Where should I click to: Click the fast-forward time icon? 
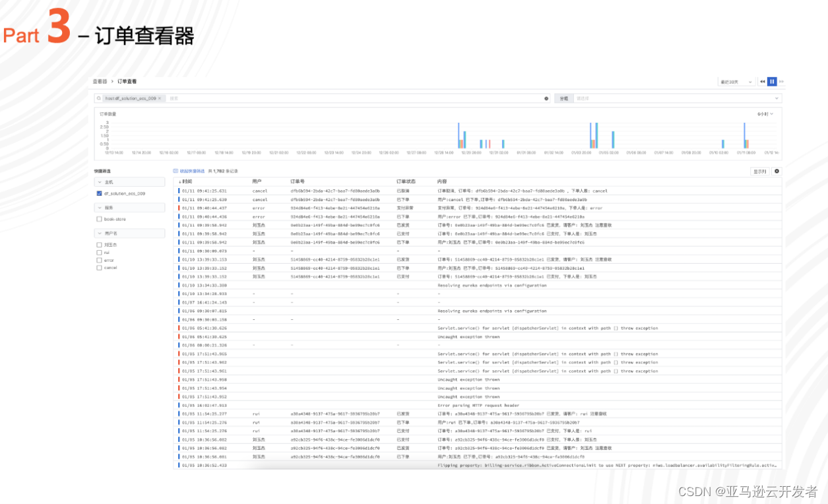point(781,82)
